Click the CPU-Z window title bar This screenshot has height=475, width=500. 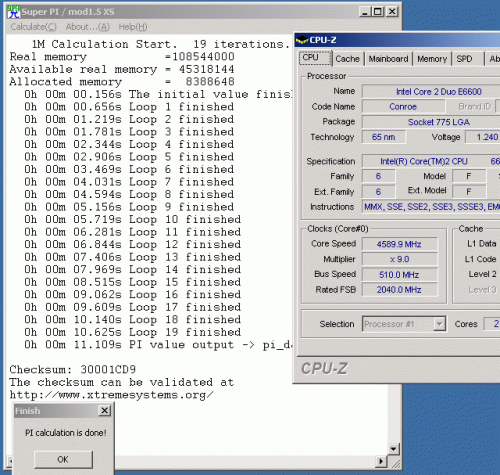[x=397, y=40]
